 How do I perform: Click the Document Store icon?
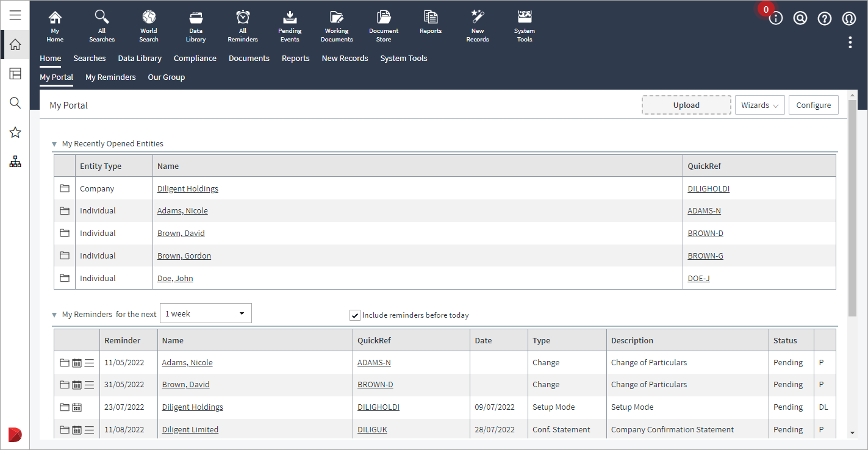[384, 26]
